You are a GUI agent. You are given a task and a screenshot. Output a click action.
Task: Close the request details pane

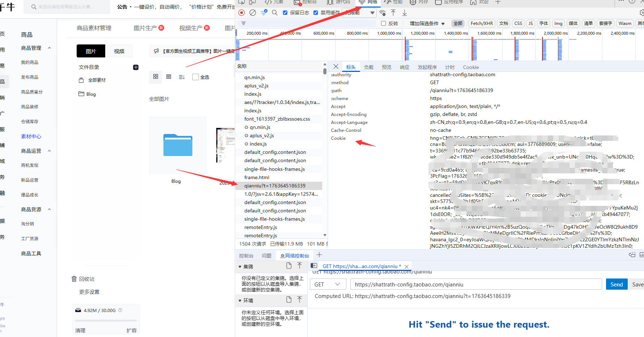336,67
